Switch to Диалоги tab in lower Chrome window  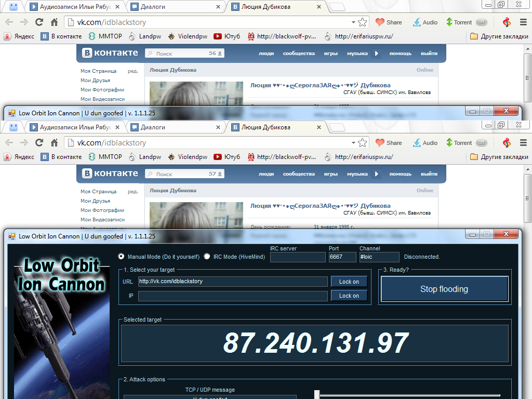click(176, 127)
